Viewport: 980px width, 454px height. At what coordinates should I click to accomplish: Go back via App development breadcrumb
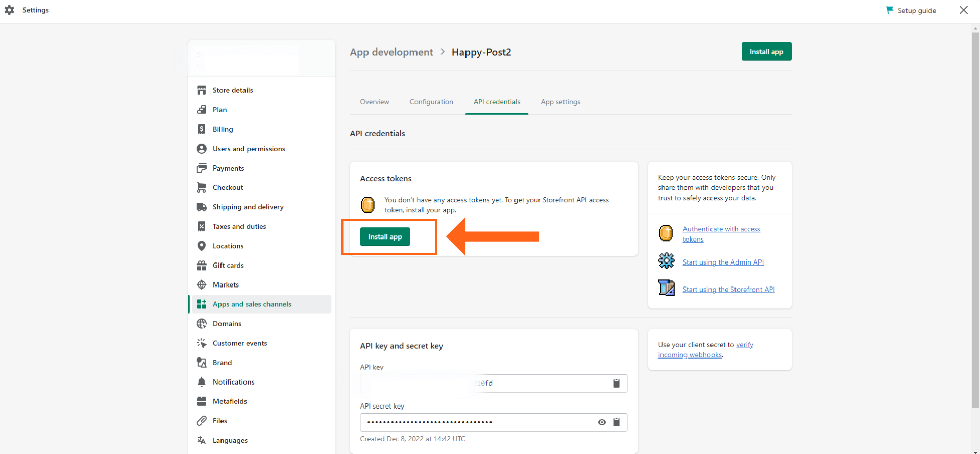click(x=391, y=52)
